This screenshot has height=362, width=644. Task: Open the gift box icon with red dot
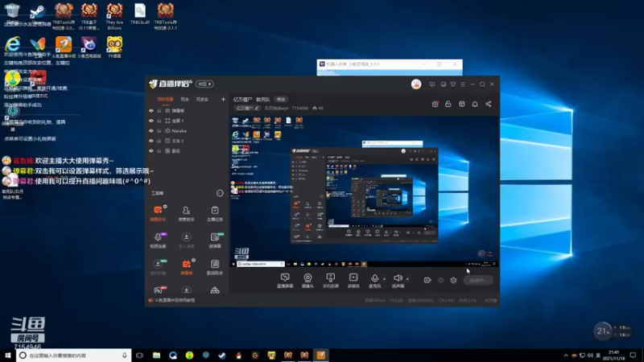click(x=435, y=105)
